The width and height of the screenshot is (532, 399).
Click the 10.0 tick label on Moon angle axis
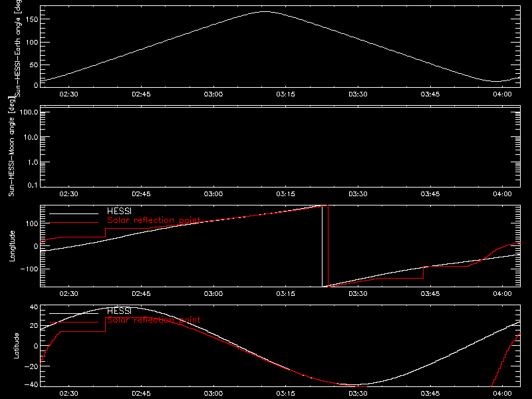click(x=31, y=137)
